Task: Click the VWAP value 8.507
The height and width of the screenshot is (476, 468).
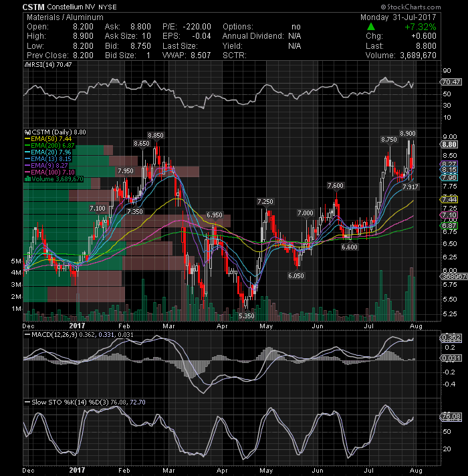Action: coord(201,55)
